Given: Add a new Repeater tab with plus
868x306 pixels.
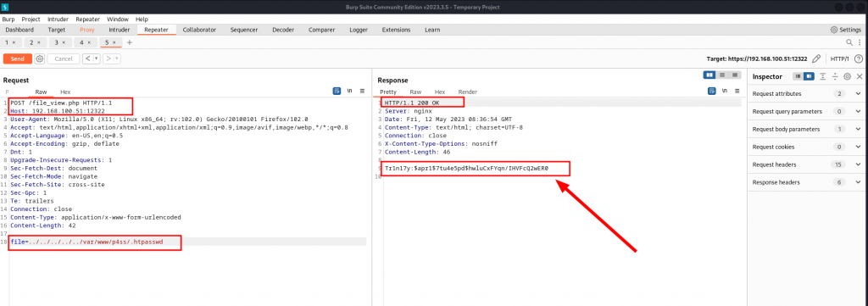Looking at the screenshot, I should 130,42.
